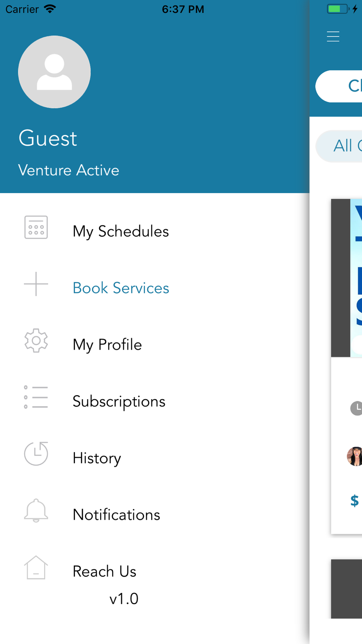Tap the gear icon for My Profile
The height and width of the screenshot is (644, 362).
(36, 340)
